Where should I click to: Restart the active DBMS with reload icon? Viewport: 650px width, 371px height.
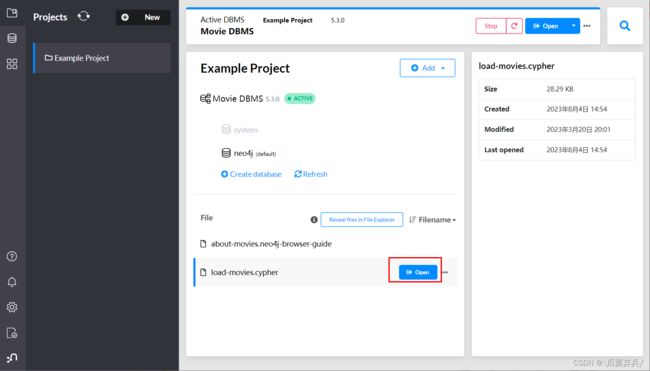514,26
